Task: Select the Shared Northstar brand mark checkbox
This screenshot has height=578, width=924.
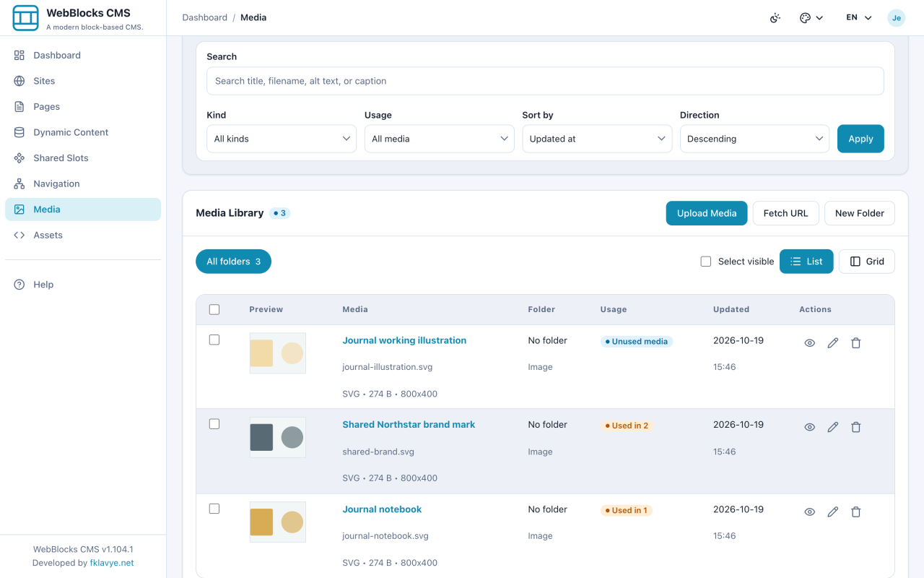Action: (x=214, y=424)
